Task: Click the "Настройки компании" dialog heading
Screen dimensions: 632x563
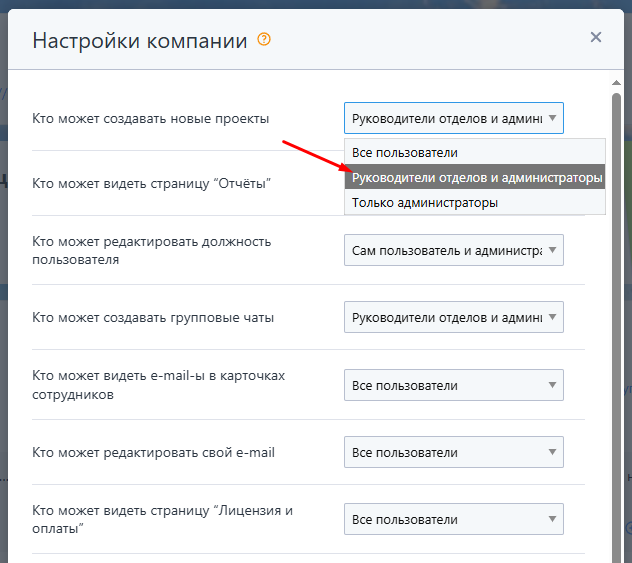Action: coord(140,41)
